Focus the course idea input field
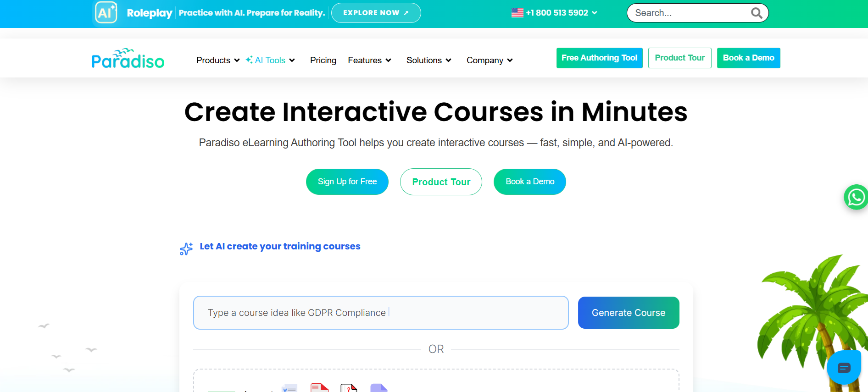Viewport: 868px width, 392px height. [381, 313]
